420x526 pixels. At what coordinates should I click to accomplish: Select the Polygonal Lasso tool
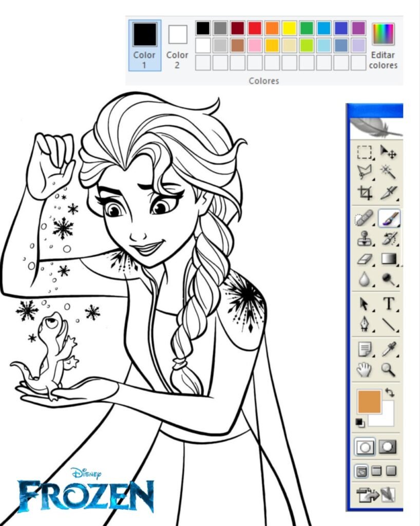point(365,173)
